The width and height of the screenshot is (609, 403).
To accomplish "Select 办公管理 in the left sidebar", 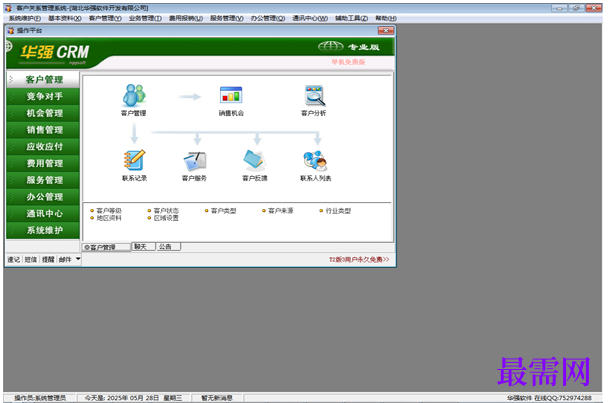I will click(43, 196).
